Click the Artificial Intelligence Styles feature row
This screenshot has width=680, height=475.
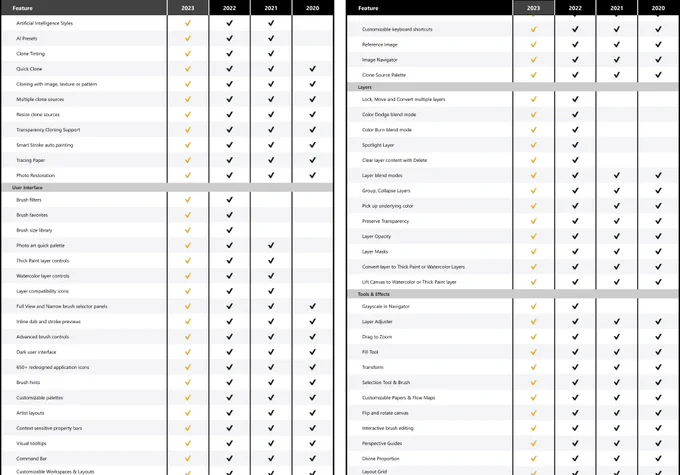167,23
